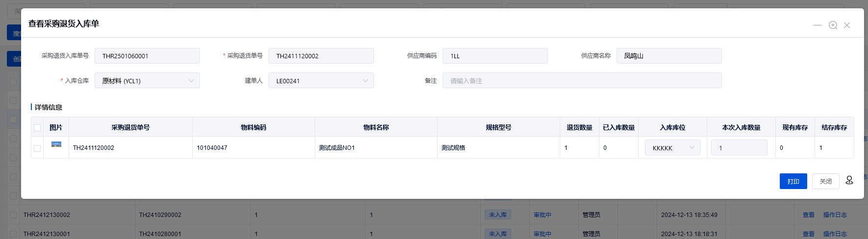Click the 本次入库数量 quantity input

[739, 147]
